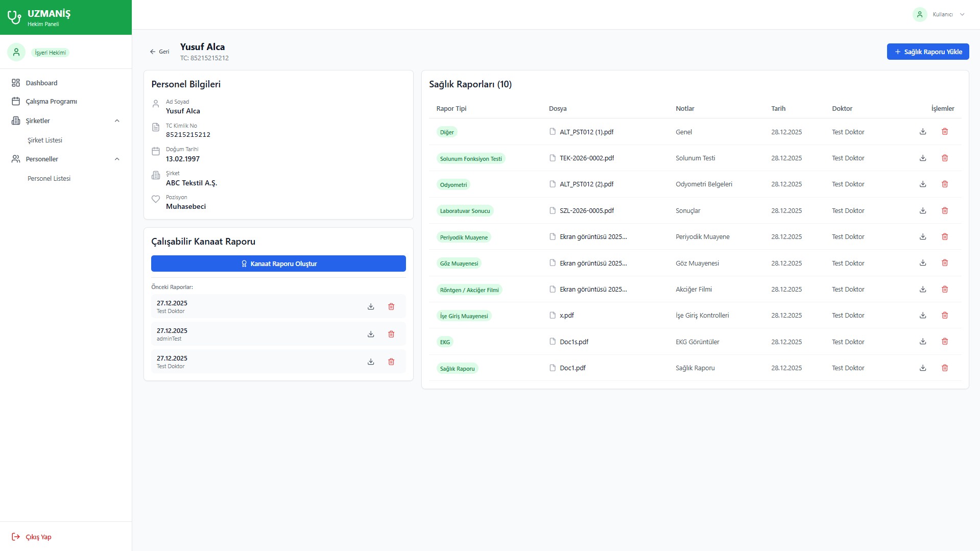Go back using the Geri link

click(159, 52)
